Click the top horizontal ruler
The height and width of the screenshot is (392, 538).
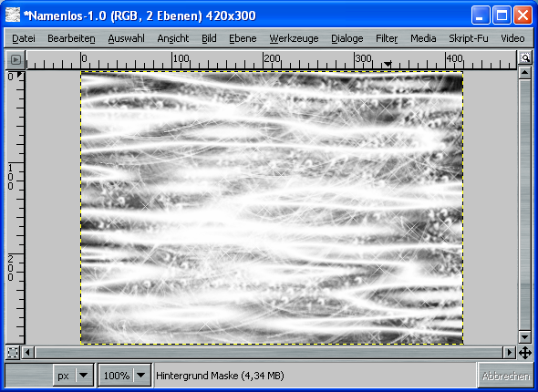(x=271, y=59)
